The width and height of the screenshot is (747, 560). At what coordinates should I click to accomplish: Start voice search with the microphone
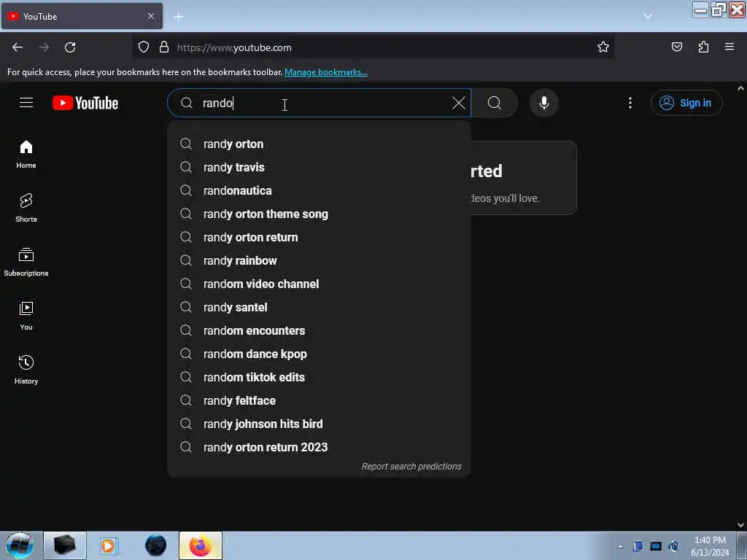click(543, 103)
